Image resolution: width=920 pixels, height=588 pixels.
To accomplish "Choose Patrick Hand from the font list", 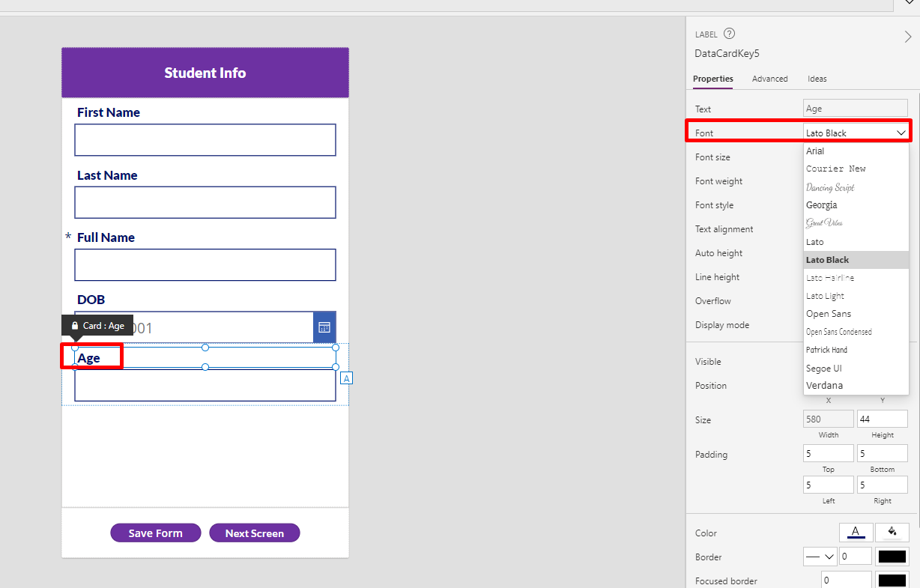I will click(856, 350).
